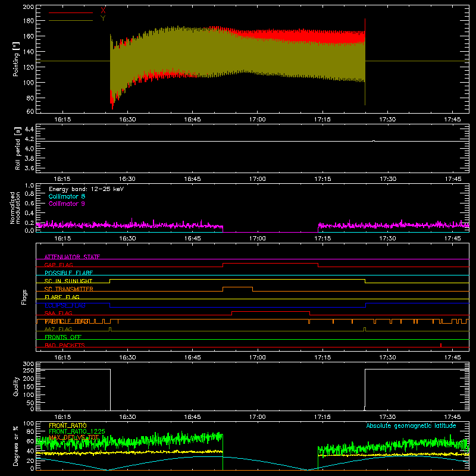The height and width of the screenshot is (476, 476).
Task: Click the Normalized modulation axis title
Action: point(15,208)
